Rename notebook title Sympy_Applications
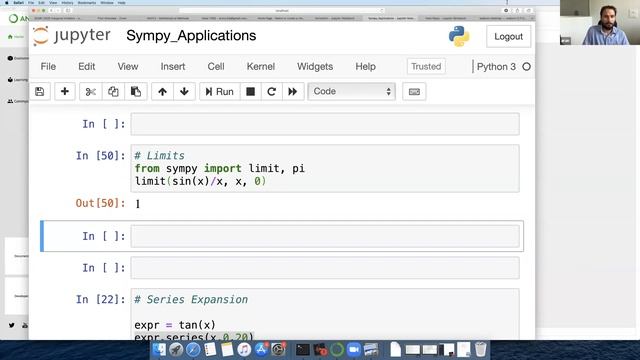The height and width of the screenshot is (360, 640). click(191, 36)
